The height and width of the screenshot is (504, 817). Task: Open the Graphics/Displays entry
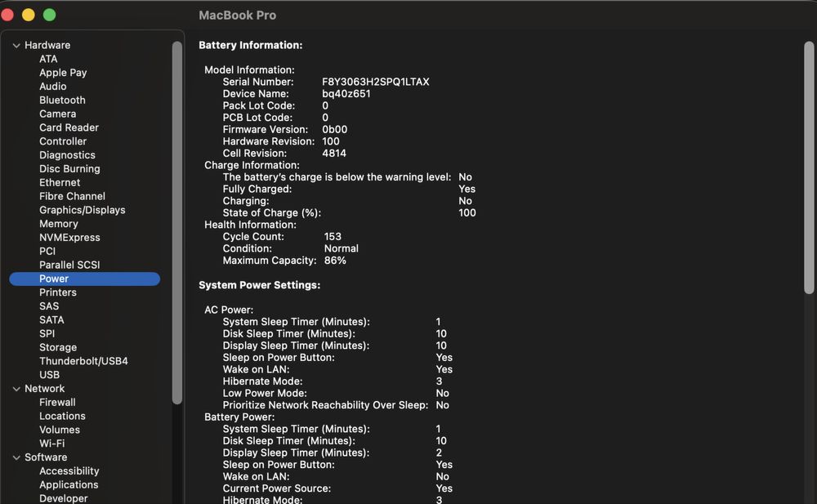coord(83,210)
